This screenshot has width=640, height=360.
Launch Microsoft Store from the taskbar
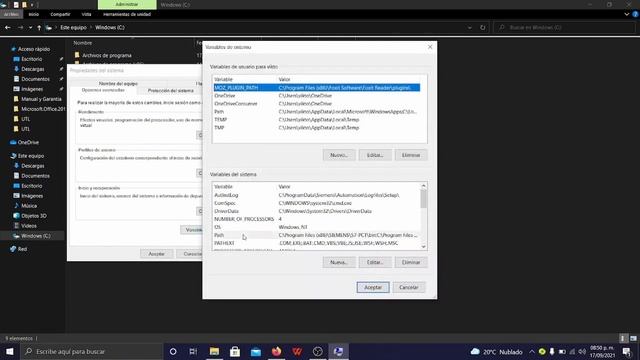235,351
